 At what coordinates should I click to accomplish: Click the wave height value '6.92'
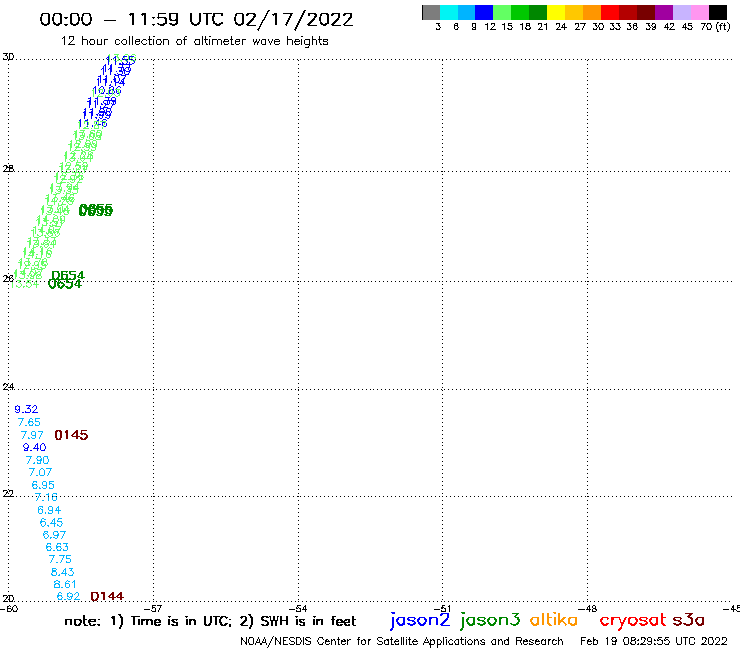pyautogui.click(x=68, y=596)
